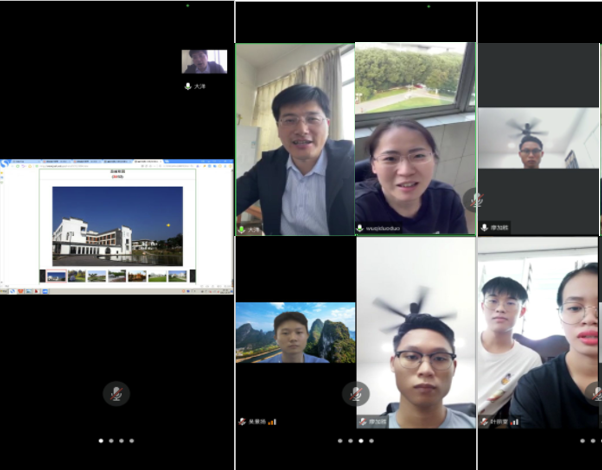Select the video tile of the man in suit

tap(295, 140)
